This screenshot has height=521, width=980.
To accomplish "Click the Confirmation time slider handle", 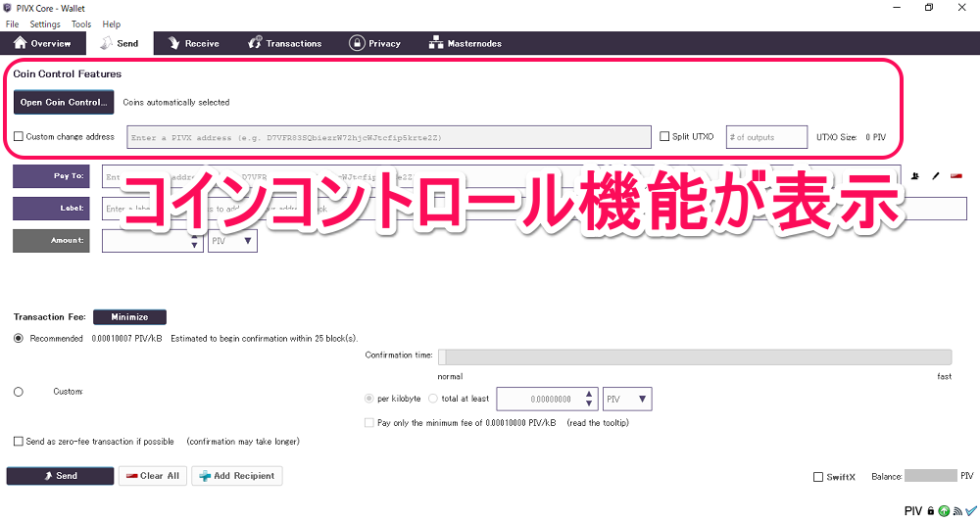I will [x=442, y=357].
